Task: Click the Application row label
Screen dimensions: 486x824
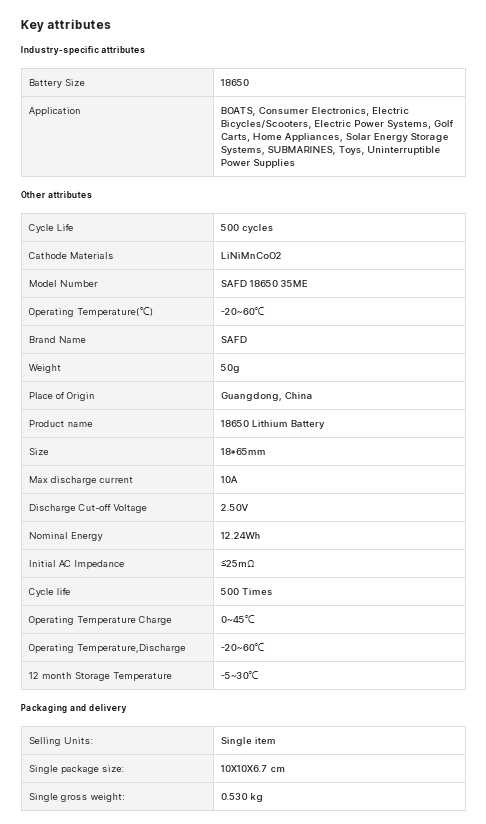Action: click(x=55, y=111)
